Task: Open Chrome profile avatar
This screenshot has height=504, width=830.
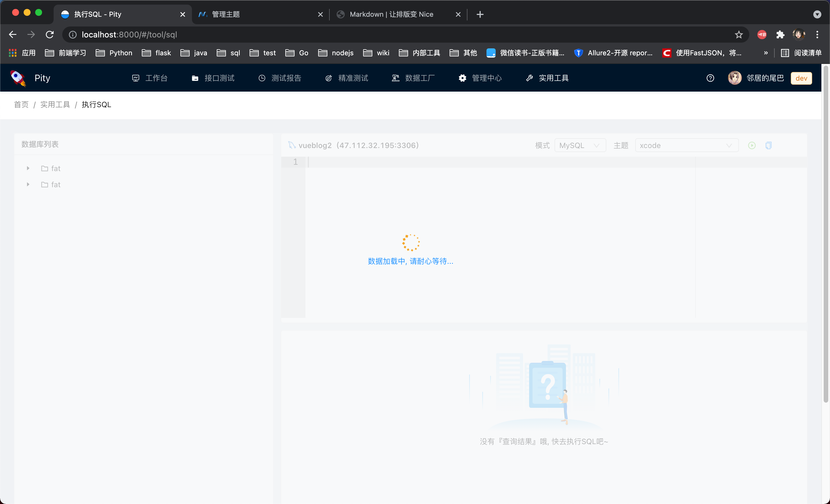Action: coord(799,35)
